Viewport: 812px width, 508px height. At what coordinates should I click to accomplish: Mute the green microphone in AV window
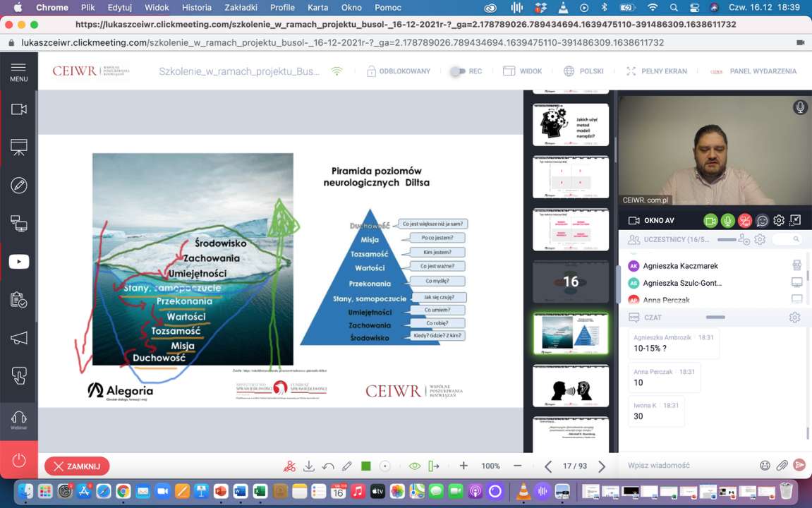coord(727,221)
